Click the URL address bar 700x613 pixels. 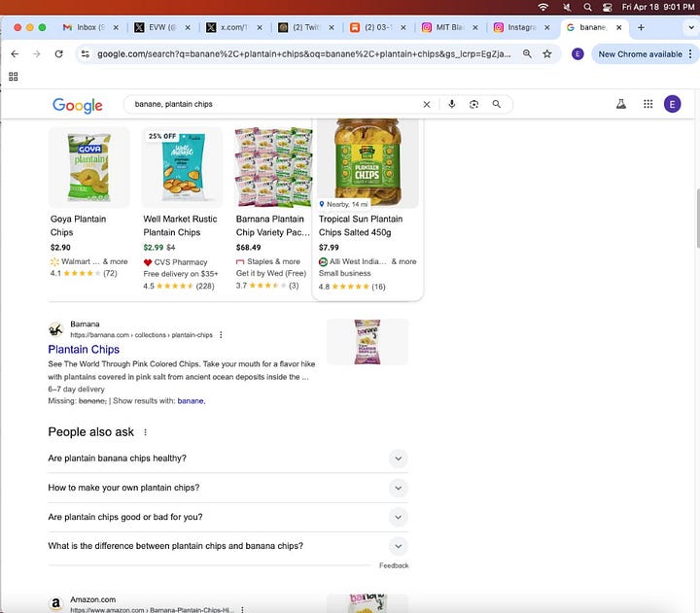tap(304, 54)
